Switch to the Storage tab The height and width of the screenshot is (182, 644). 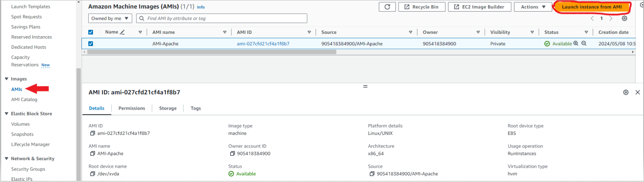coord(168,108)
